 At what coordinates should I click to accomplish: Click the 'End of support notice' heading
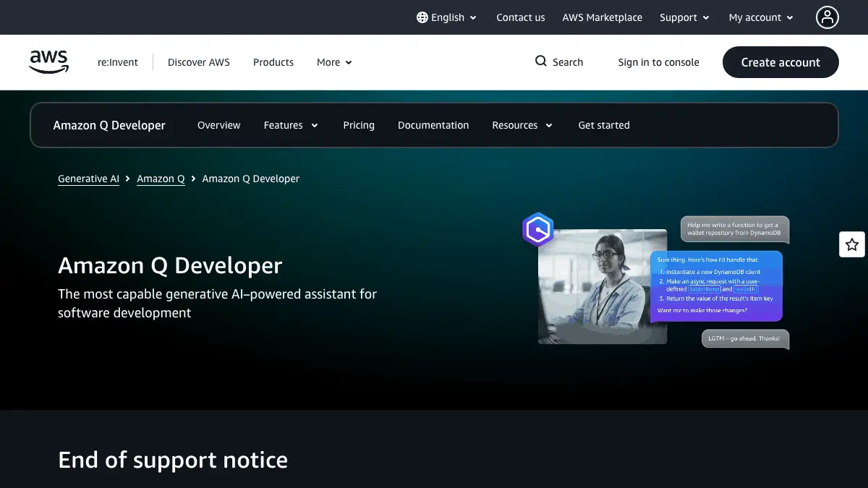coord(173,460)
